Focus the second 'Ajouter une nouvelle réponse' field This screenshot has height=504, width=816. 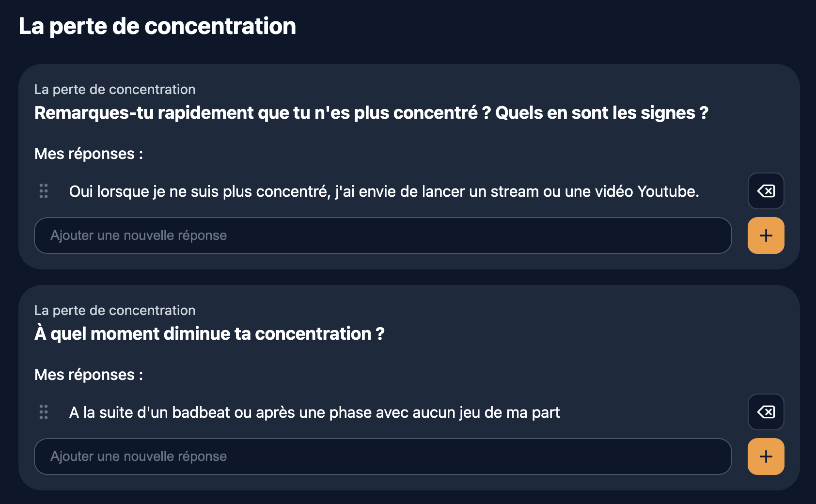(x=383, y=456)
